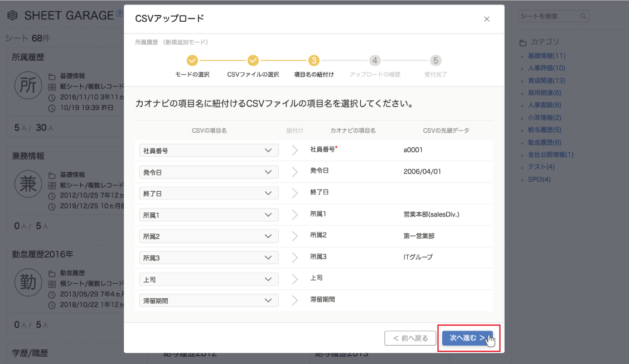Click the 営業本部(salesDiv.) data value
The height and width of the screenshot is (364, 629).
tap(431, 215)
